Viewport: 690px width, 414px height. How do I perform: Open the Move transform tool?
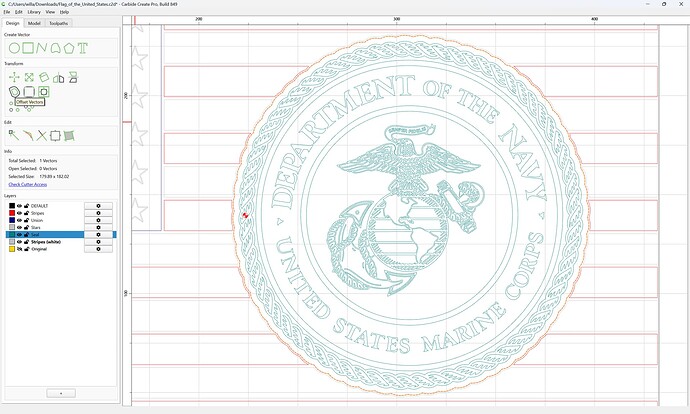coord(14,77)
